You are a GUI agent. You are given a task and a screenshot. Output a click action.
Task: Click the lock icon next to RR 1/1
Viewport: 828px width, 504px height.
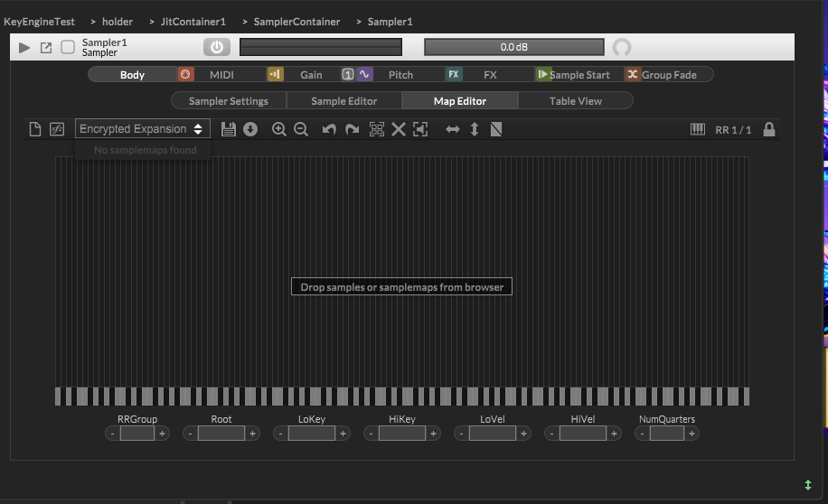[769, 129]
